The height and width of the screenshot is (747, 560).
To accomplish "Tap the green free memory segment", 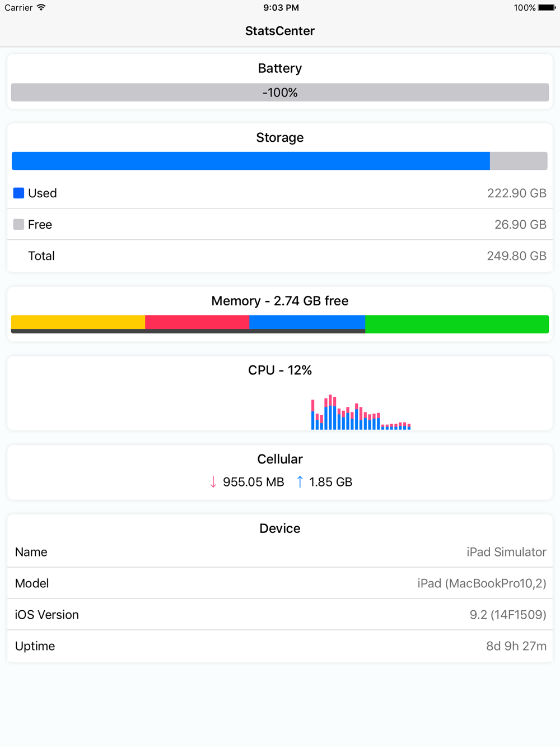I will (x=457, y=324).
